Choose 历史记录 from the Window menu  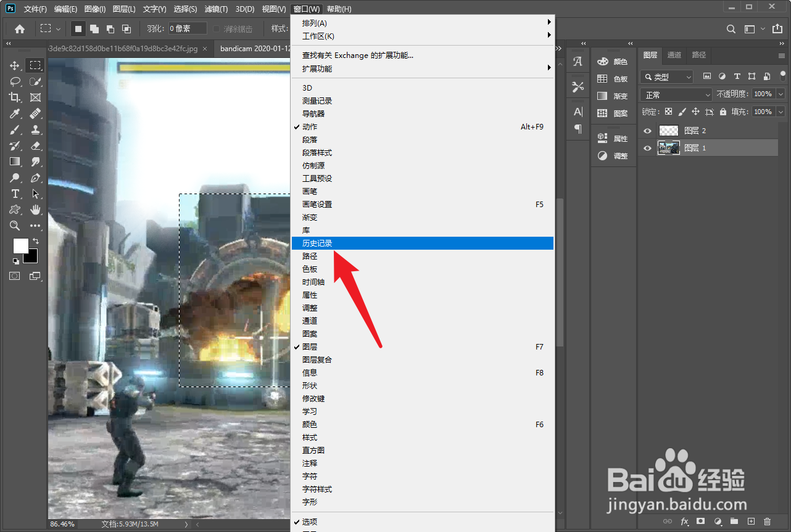(423, 243)
